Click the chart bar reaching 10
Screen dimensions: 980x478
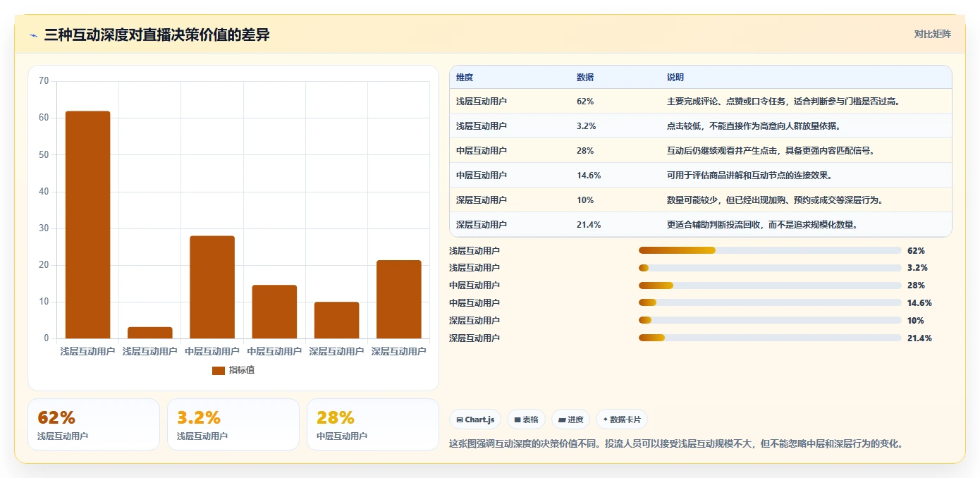click(337, 320)
